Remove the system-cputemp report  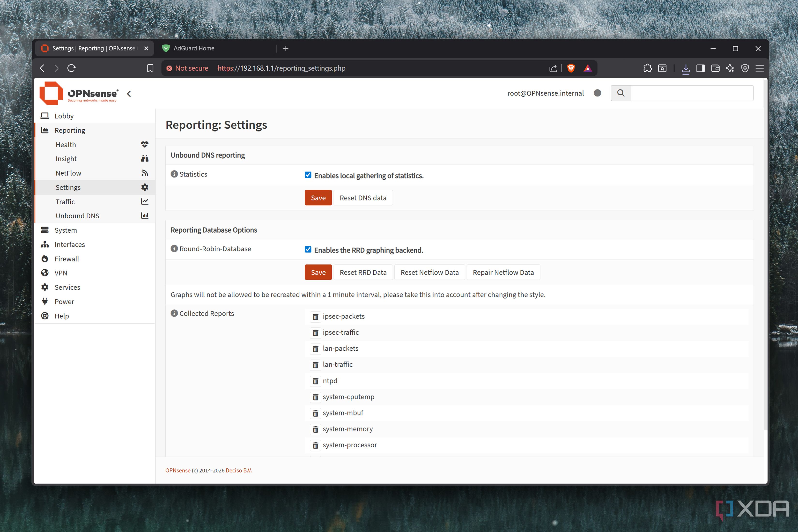[x=315, y=397]
